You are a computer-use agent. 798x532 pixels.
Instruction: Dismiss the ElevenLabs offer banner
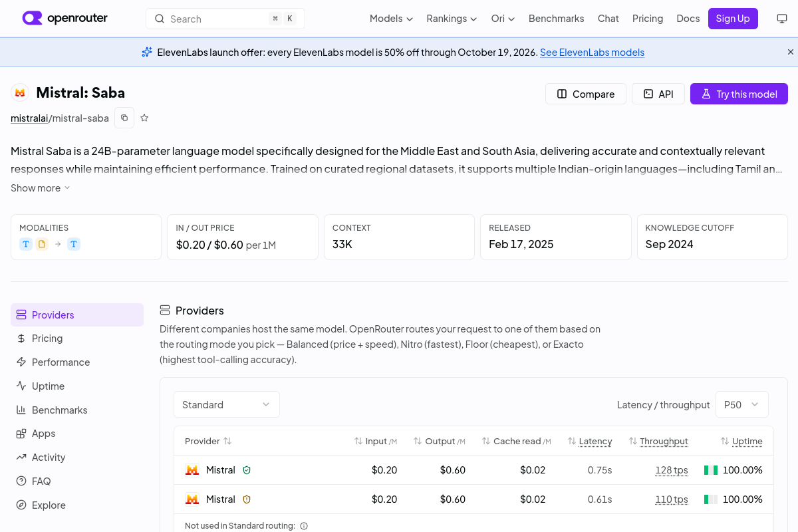tap(791, 52)
